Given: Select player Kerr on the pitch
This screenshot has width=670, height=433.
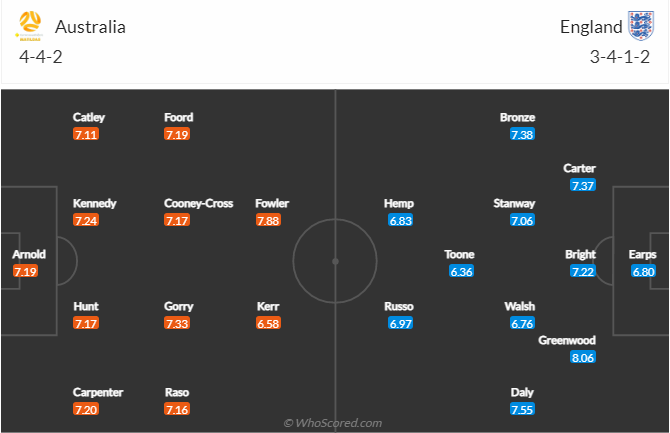Looking at the screenshot, I should [x=267, y=306].
